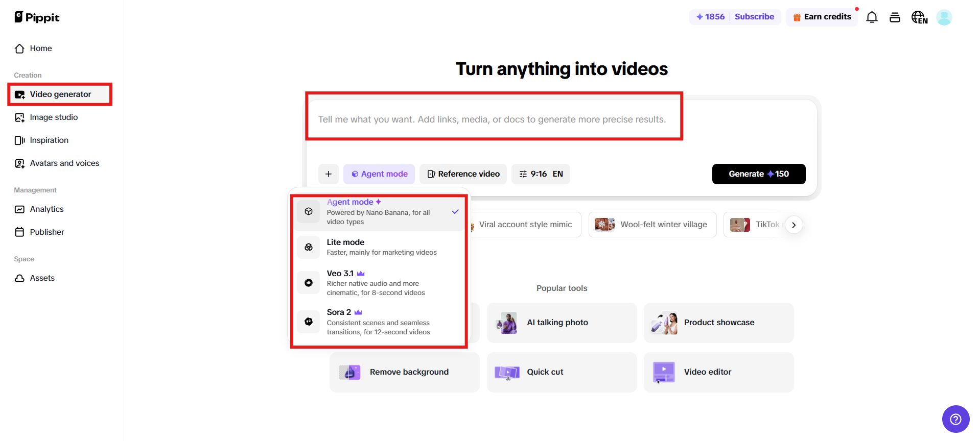Open Assets label in sidebar
980x441 pixels.
(x=42, y=278)
